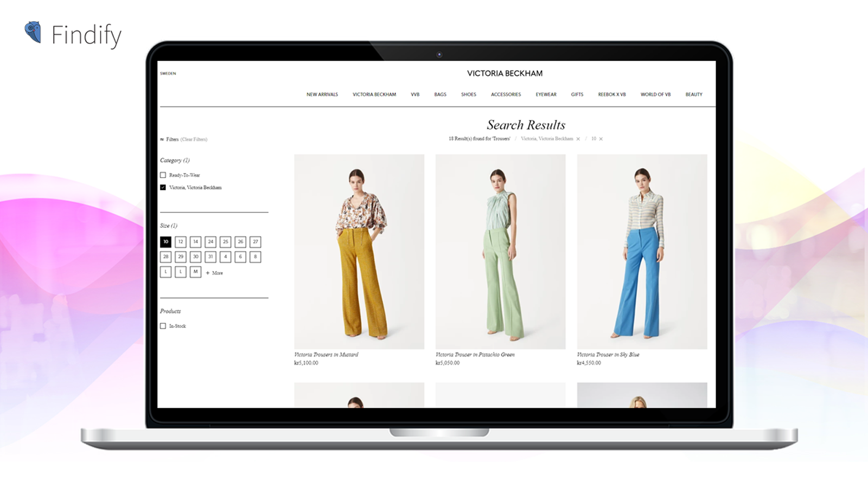Remove the Victoria, Victoria Beckham filter chip
Screen dimensions: 868x488
[x=578, y=139]
